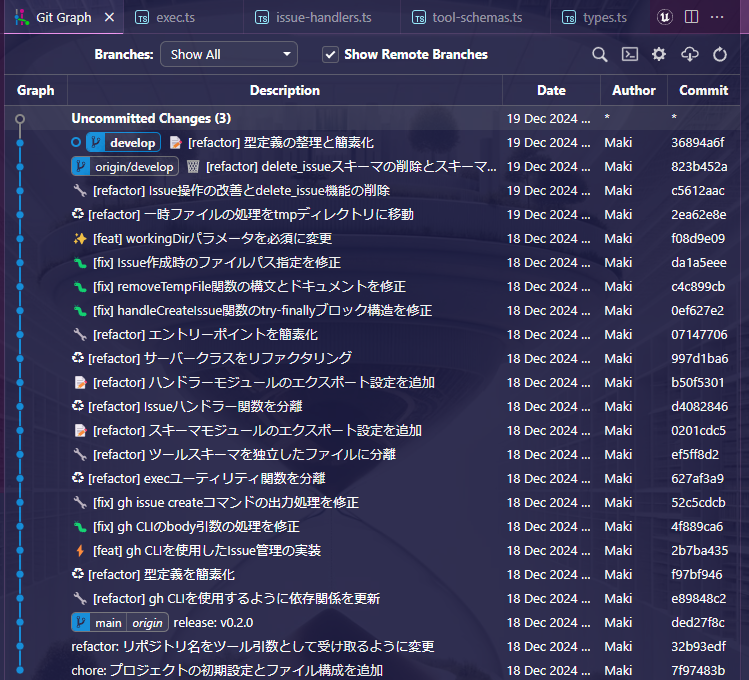749x680 pixels.
Task: Toggle Show Remote Branches checkbox
Action: (330, 55)
